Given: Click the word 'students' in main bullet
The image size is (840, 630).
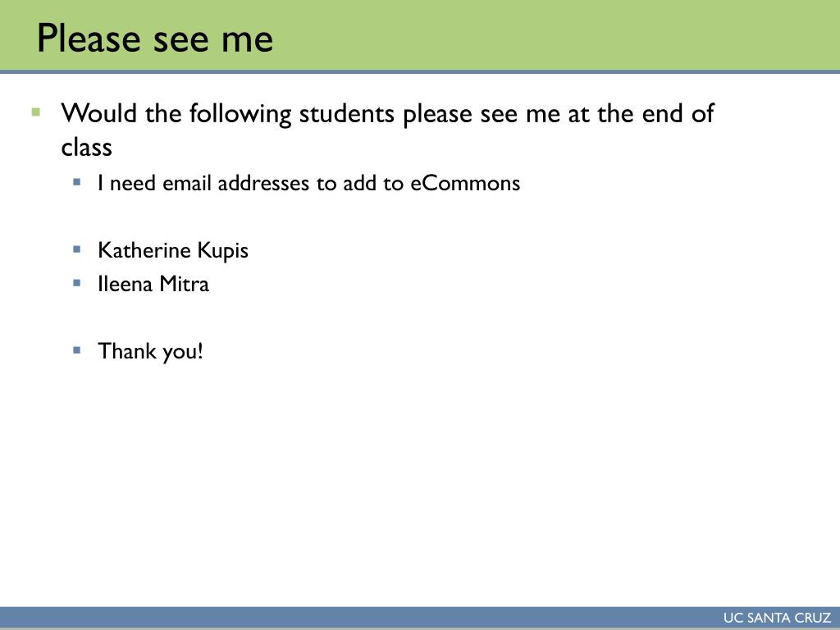Looking at the screenshot, I should point(347,114).
